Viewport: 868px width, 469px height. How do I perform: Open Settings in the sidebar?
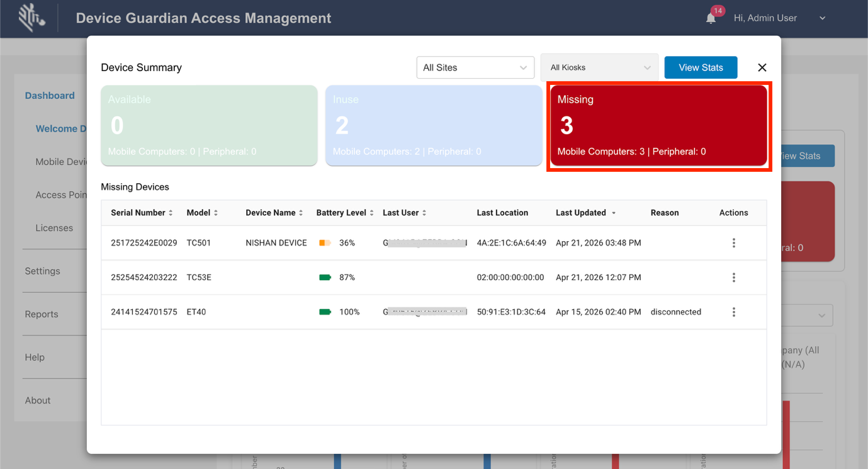coord(43,271)
